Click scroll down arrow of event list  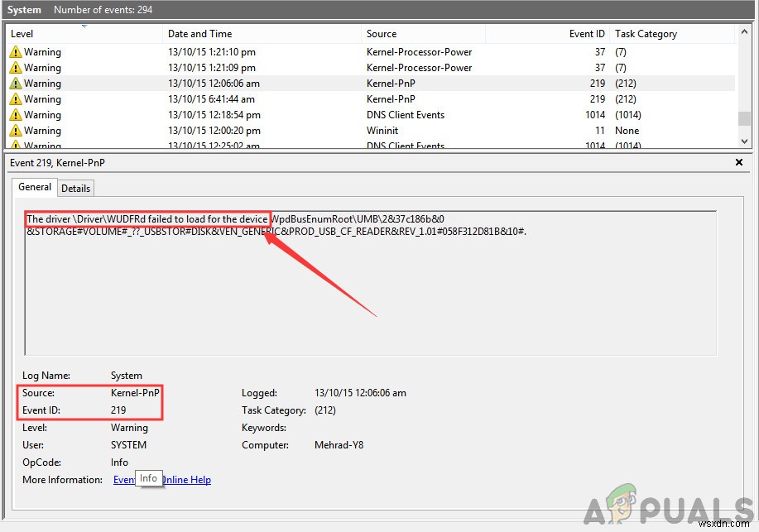[744, 141]
